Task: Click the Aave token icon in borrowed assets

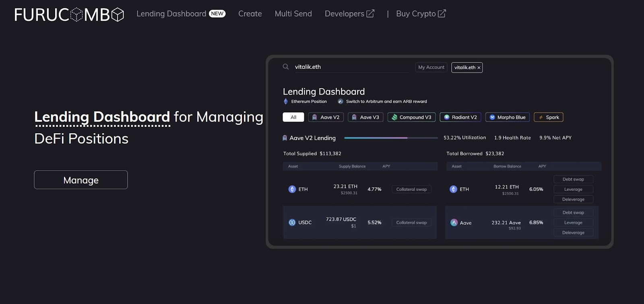Action: click(454, 223)
